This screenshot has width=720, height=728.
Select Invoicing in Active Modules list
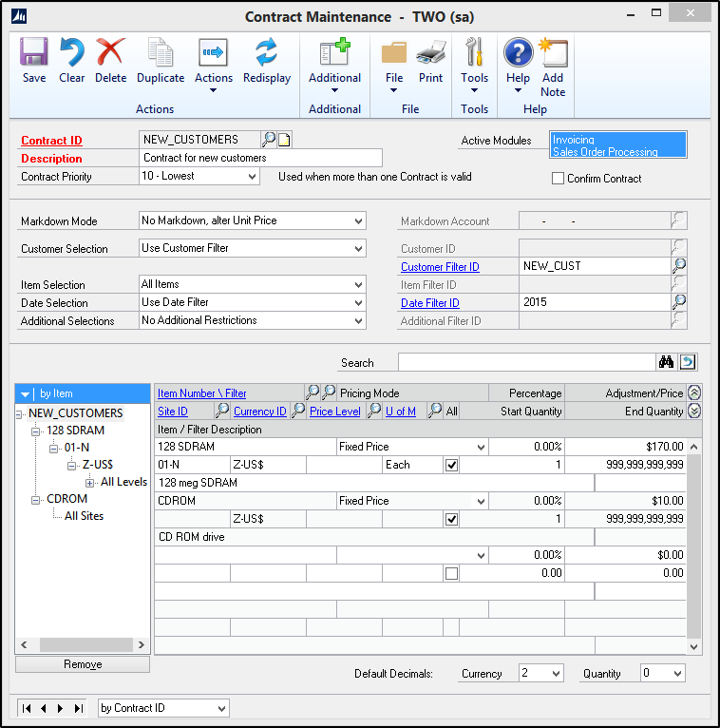click(x=574, y=140)
